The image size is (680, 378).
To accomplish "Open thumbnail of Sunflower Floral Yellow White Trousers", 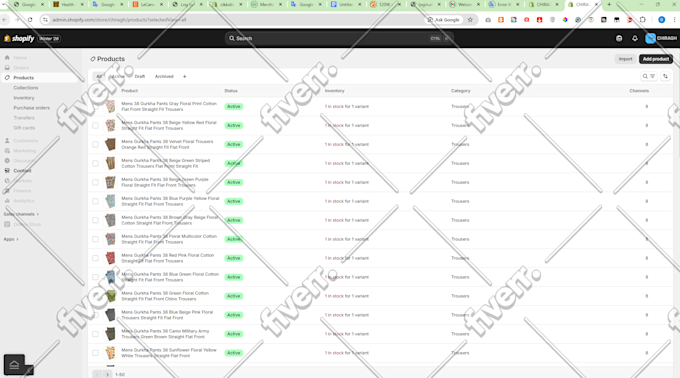I will click(x=111, y=353).
